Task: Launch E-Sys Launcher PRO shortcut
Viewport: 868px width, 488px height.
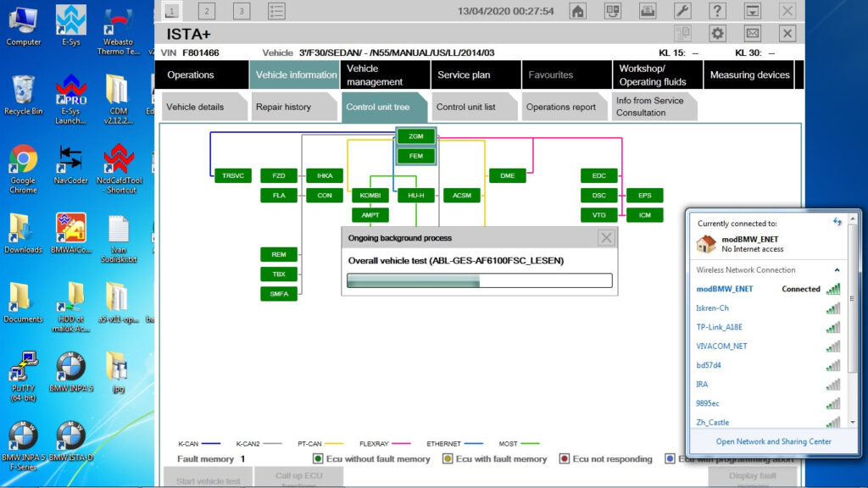Action: pos(71,100)
